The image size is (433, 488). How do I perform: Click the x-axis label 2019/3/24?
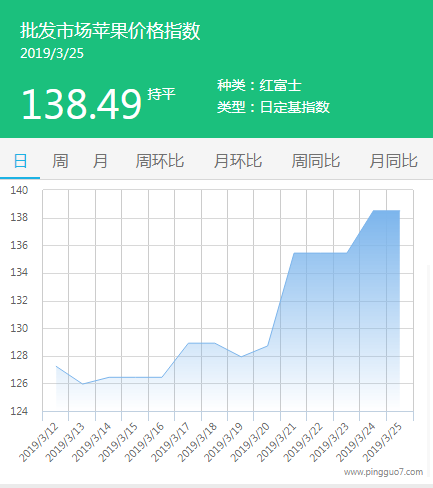pos(356,442)
